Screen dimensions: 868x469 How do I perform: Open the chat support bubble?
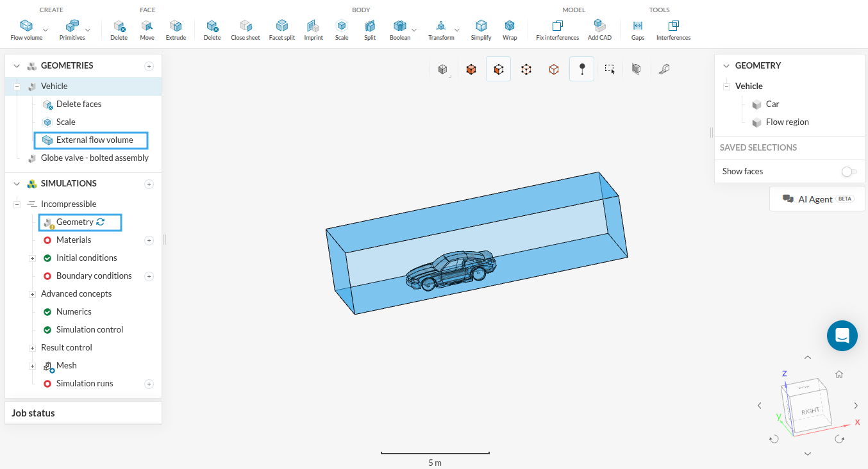click(842, 336)
